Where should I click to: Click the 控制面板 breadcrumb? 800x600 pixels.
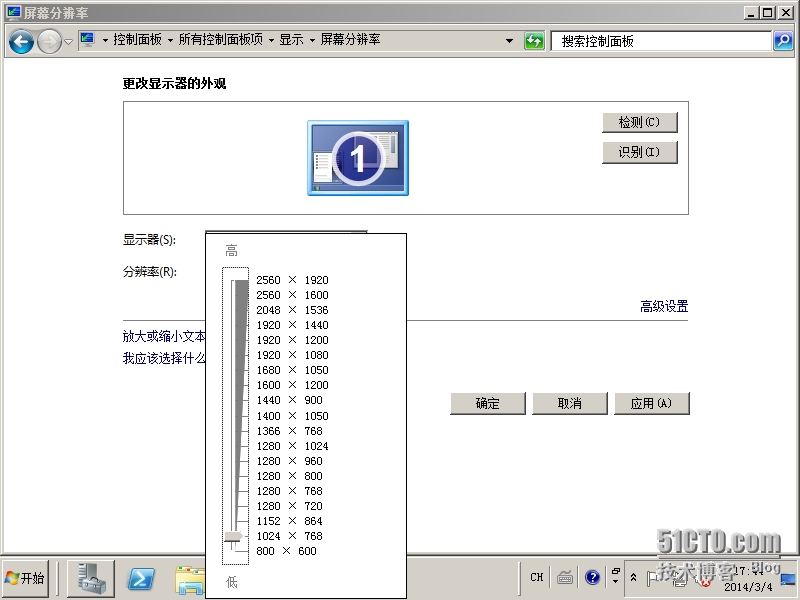tap(137, 40)
